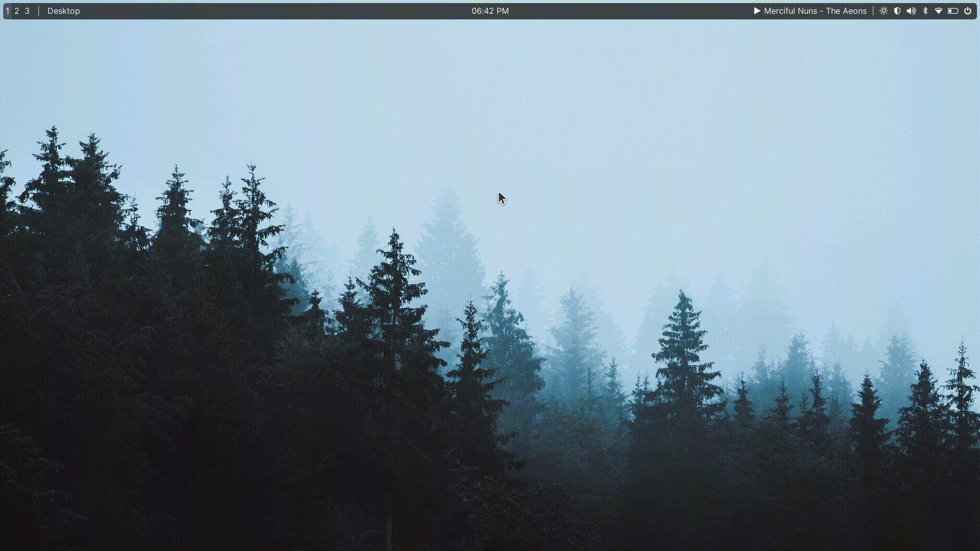
Task: Switch to workspace 2 in the bar
Action: coord(17,11)
